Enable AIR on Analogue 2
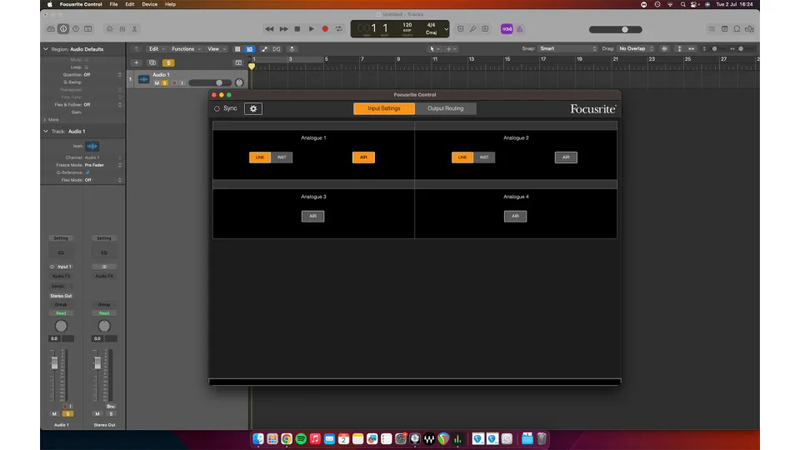This screenshot has width=800, height=450. [x=566, y=157]
